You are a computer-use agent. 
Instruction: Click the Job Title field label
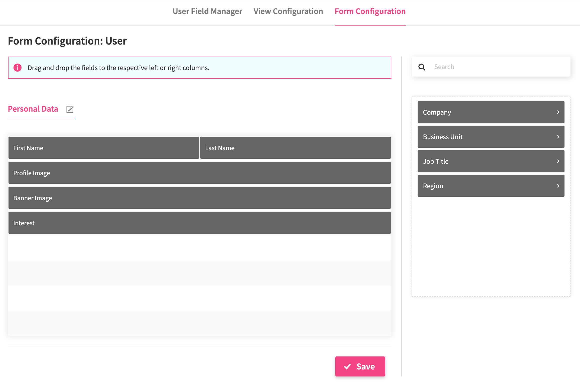click(x=436, y=161)
